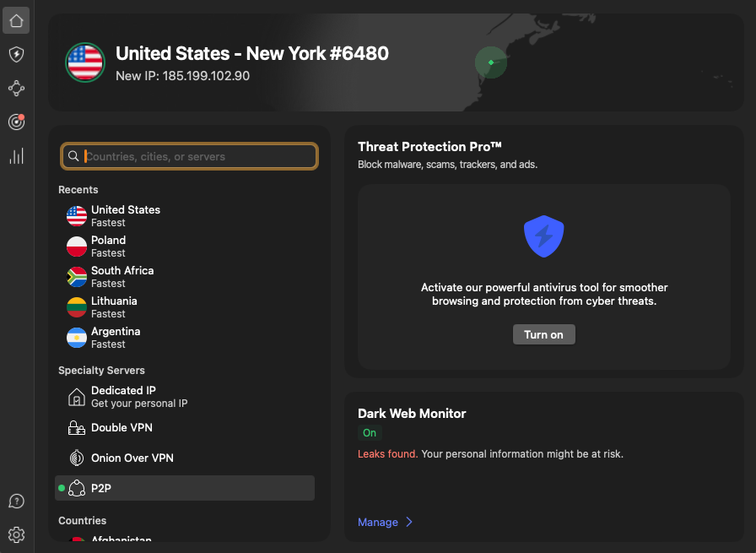The image size is (756, 553).
Task: Open Threat Protection shield sidebar icon
Action: click(x=16, y=54)
